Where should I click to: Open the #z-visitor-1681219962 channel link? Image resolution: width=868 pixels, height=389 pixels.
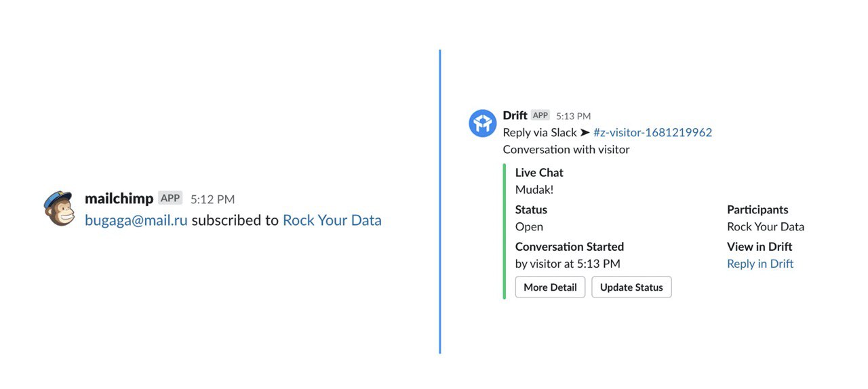click(x=652, y=133)
